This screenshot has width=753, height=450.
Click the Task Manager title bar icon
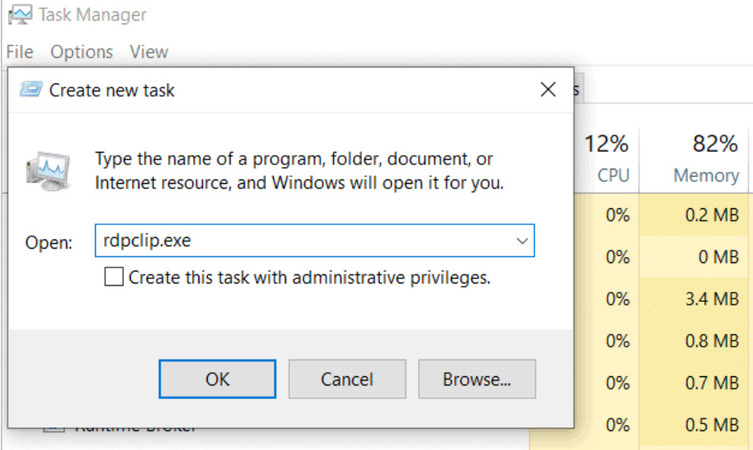[20, 15]
